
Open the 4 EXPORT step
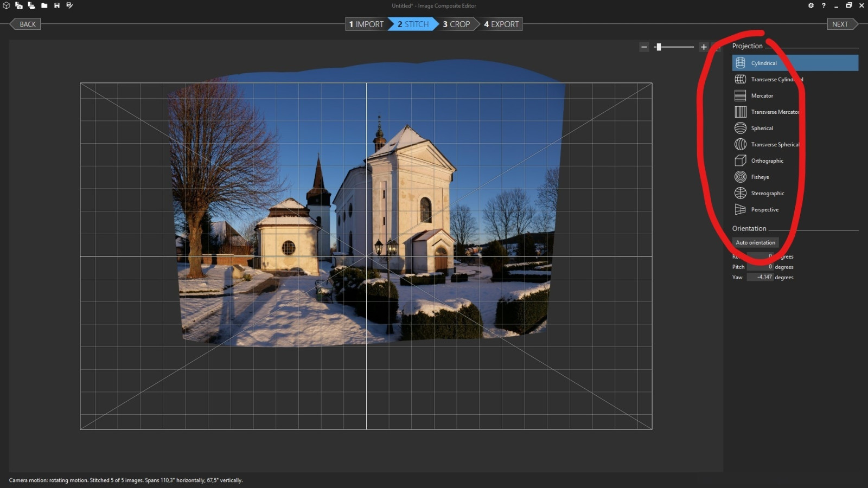click(x=501, y=24)
